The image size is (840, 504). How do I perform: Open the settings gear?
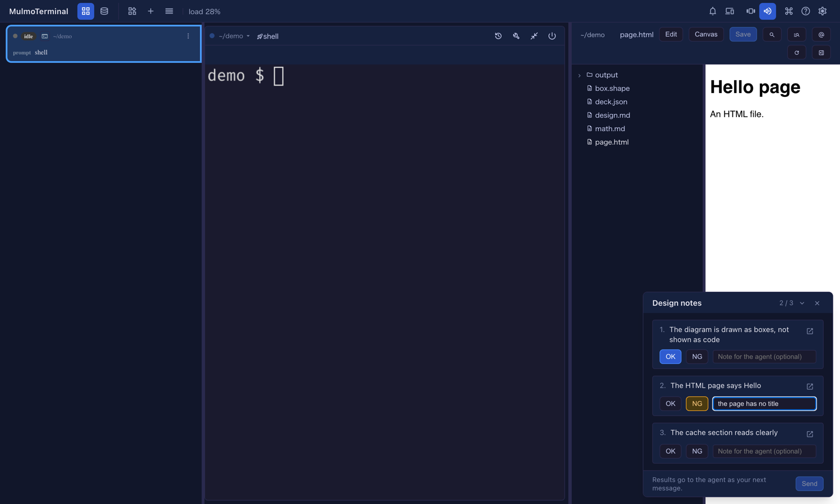point(823,11)
